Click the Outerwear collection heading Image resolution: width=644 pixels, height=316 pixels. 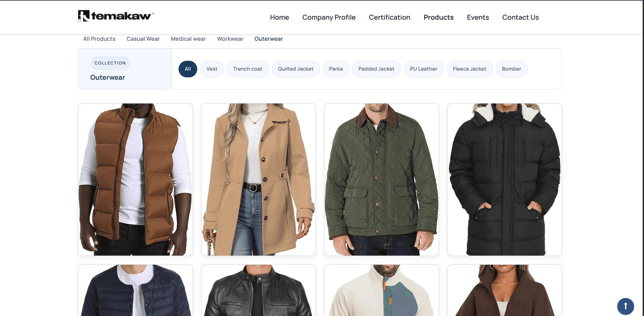pos(108,77)
